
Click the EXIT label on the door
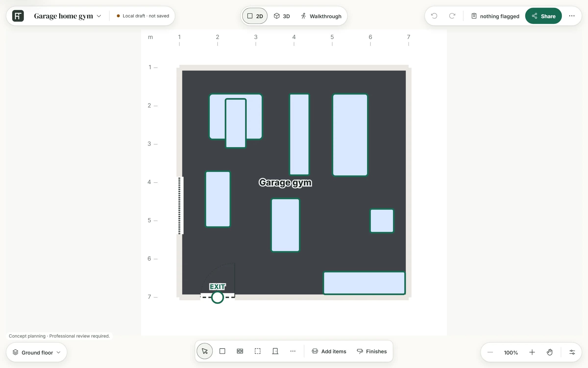[x=218, y=287]
